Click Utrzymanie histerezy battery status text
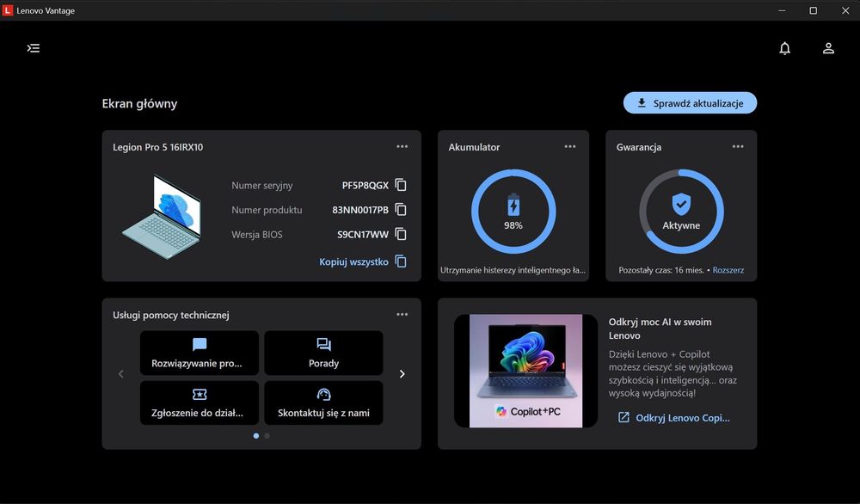This screenshot has width=860, height=504. coord(513,270)
